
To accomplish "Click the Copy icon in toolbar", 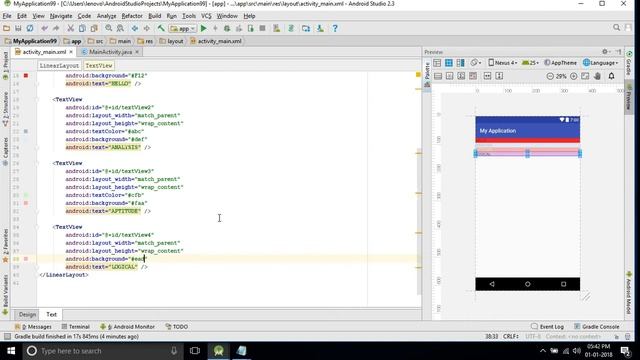I will pyautogui.click(x=82, y=28).
